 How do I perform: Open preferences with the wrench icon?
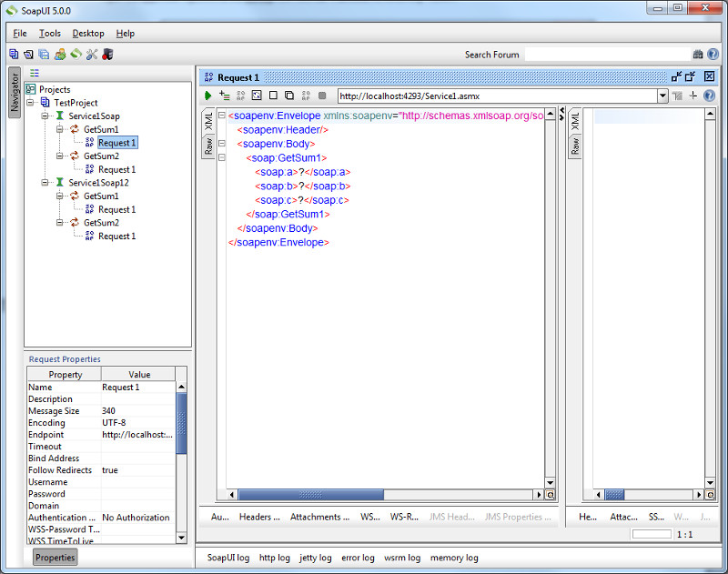92,55
